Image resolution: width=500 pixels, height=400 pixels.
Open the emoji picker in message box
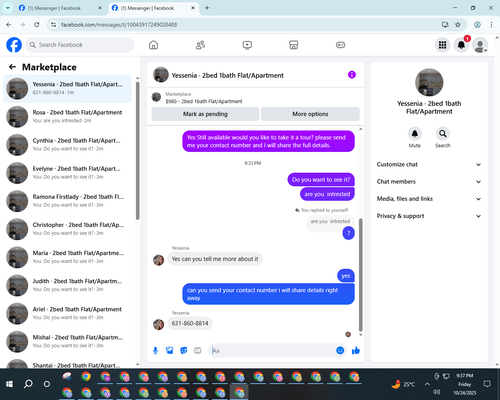[340, 350]
